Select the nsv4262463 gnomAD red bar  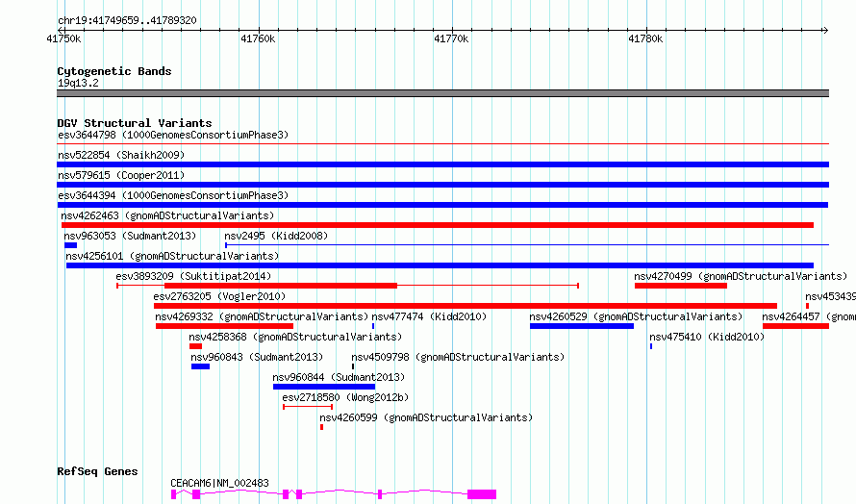tap(438, 225)
